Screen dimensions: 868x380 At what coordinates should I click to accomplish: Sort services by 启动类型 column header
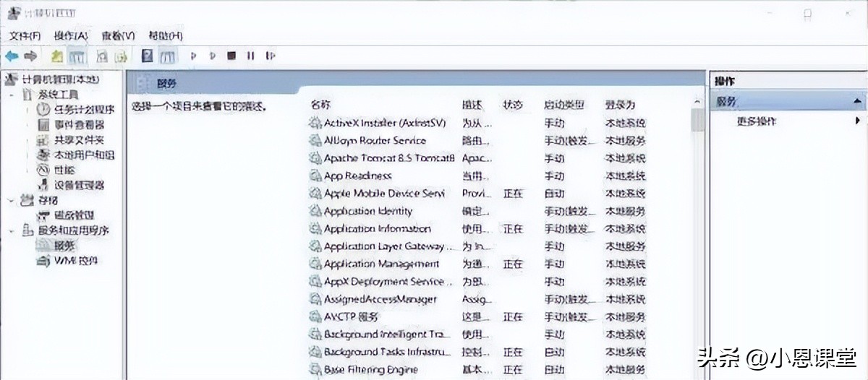[563, 105]
